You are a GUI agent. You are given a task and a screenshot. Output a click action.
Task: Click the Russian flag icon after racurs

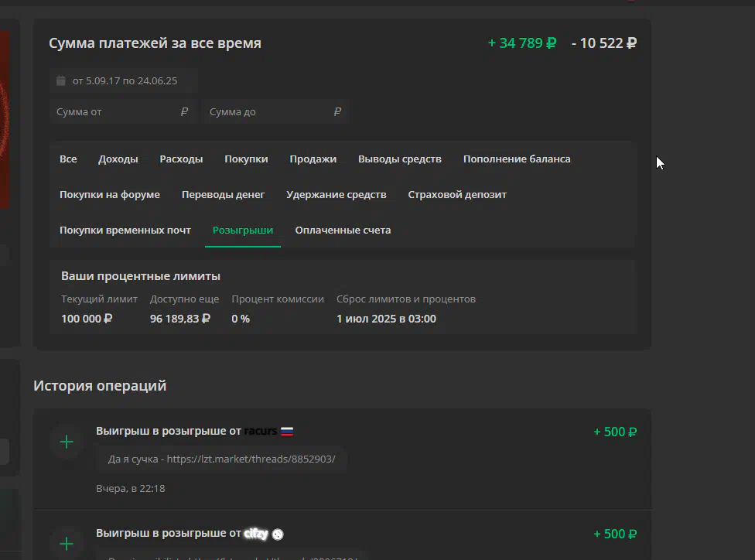pos(287,431)
